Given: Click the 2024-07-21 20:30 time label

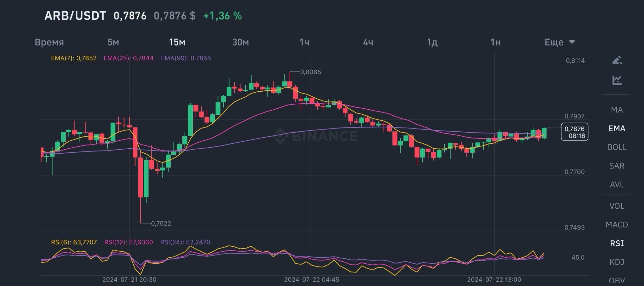Looking at the screenshot, I should coord(129,279).
